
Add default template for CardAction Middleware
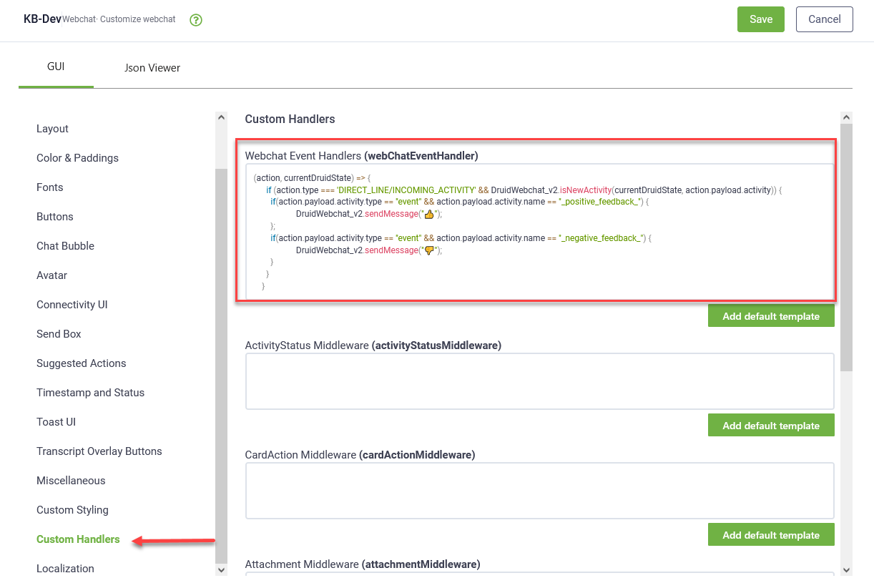(771, 535)
